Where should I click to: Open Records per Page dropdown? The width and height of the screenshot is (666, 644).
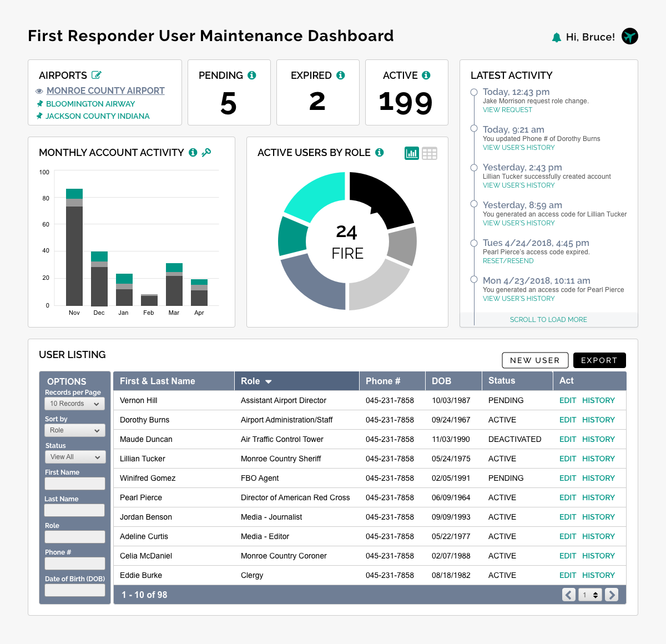(x=74, y=404)
